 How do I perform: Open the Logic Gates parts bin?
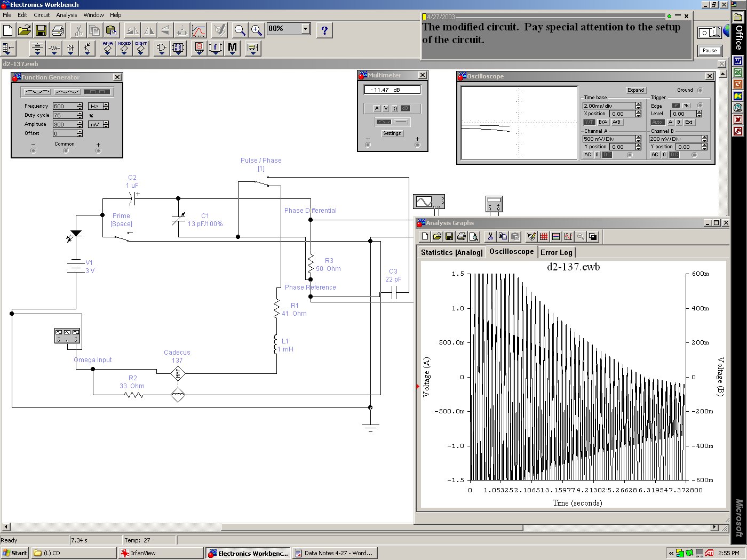(x=161, y=49)
